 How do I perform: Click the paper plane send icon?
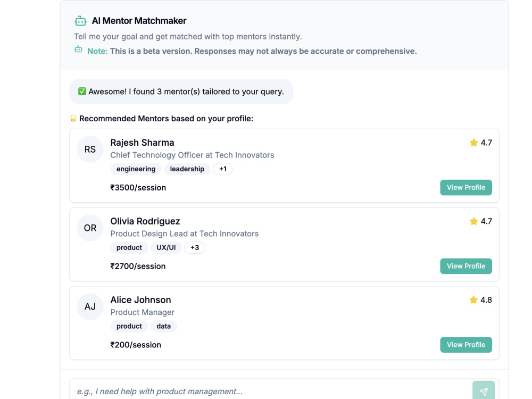(x=484, y=391)
